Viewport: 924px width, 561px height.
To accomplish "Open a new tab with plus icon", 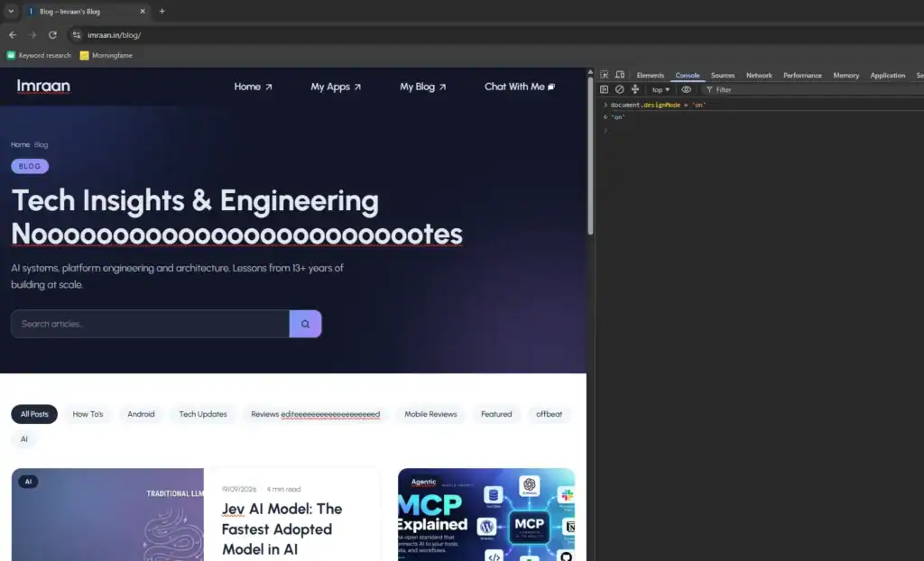I will click(x=162, y=11).
